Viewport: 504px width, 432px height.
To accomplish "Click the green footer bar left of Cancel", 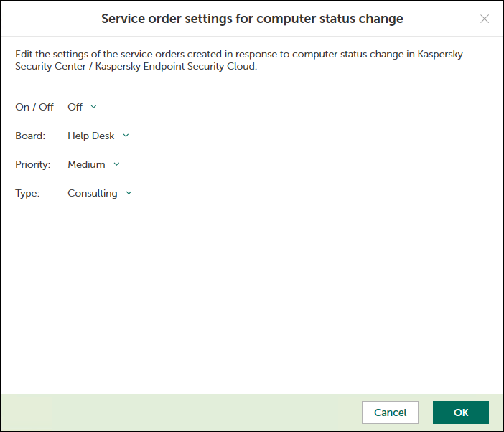I will click(179, 413).
